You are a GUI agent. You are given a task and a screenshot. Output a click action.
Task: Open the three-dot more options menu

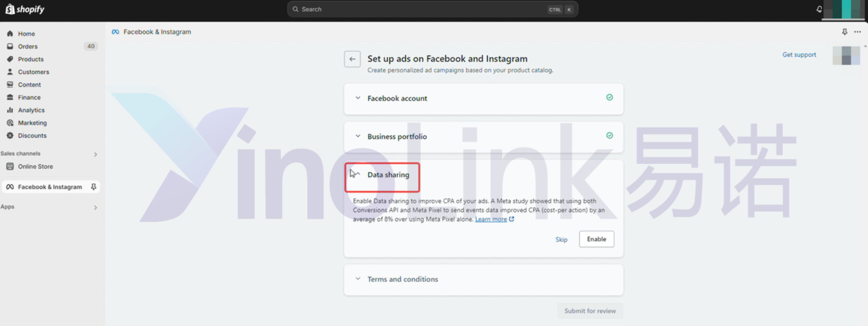[x=857, y=32]
